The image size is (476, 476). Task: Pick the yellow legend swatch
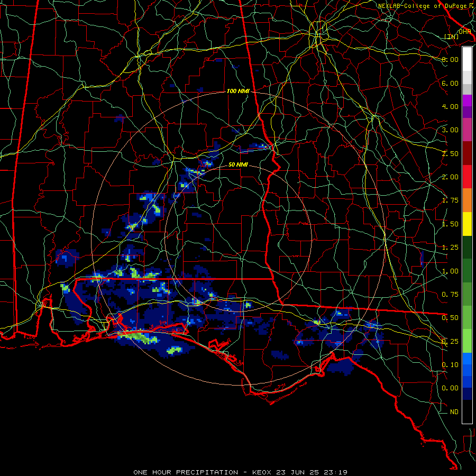[467, 224]
